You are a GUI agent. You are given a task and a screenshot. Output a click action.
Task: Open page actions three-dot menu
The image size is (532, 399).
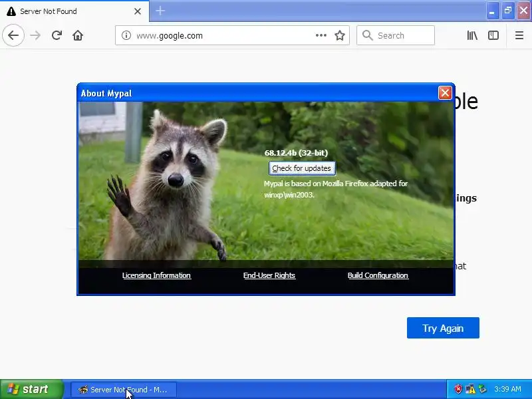coord(321,35)
